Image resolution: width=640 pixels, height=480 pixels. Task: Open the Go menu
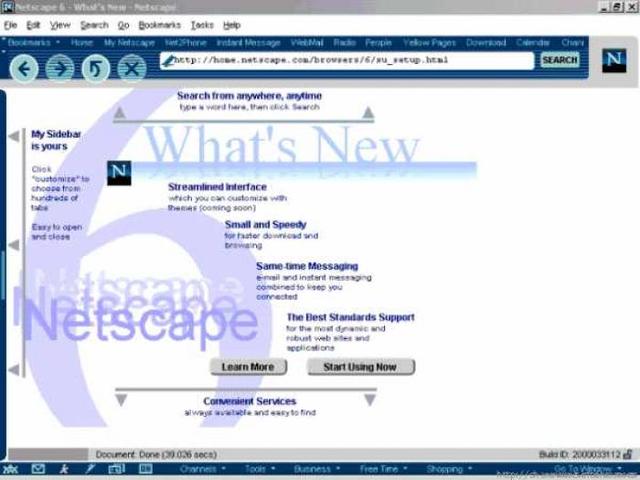pos(124,25)
